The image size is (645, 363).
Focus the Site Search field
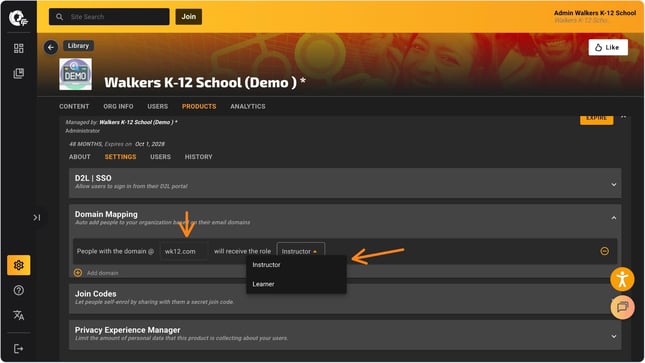point(109,17)
